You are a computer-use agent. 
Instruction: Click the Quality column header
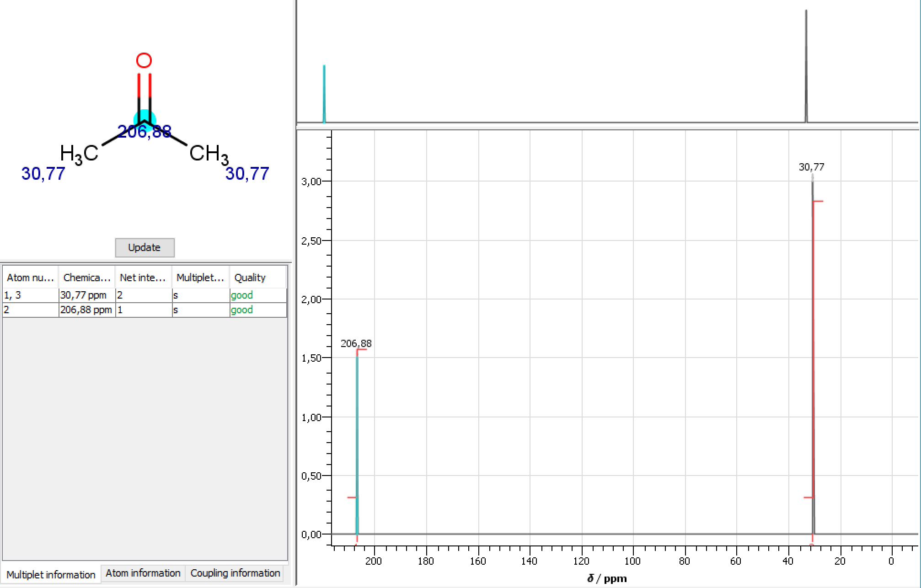pyautogui.click(x=250, y=278)
